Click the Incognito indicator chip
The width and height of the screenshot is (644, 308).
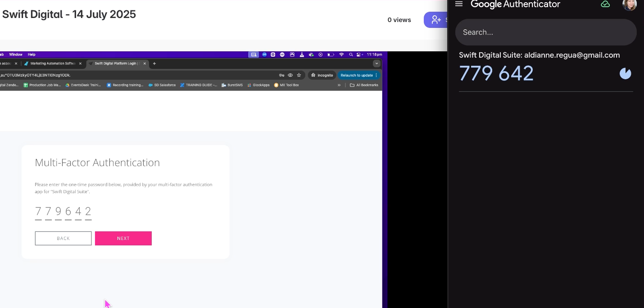point(322,75)
